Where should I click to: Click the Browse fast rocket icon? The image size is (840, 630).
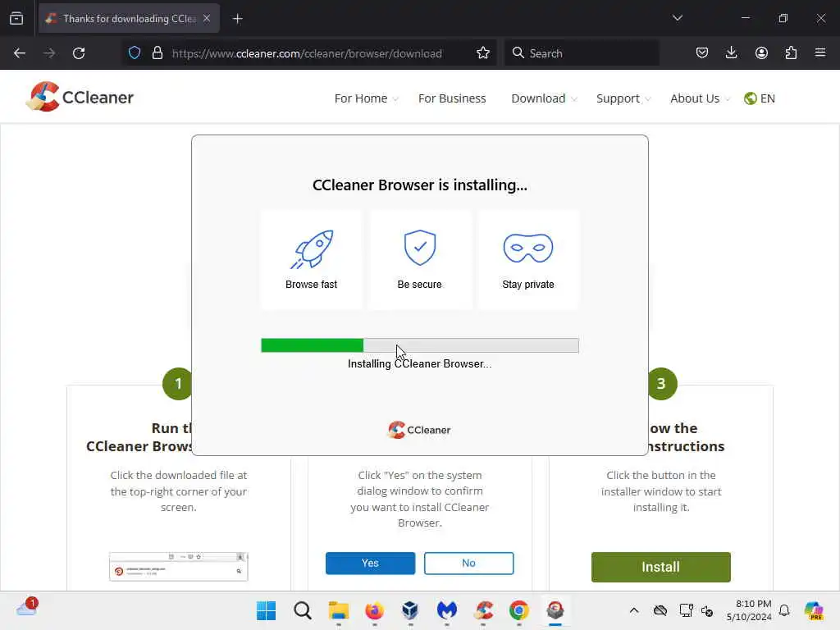tap(312, 249)
